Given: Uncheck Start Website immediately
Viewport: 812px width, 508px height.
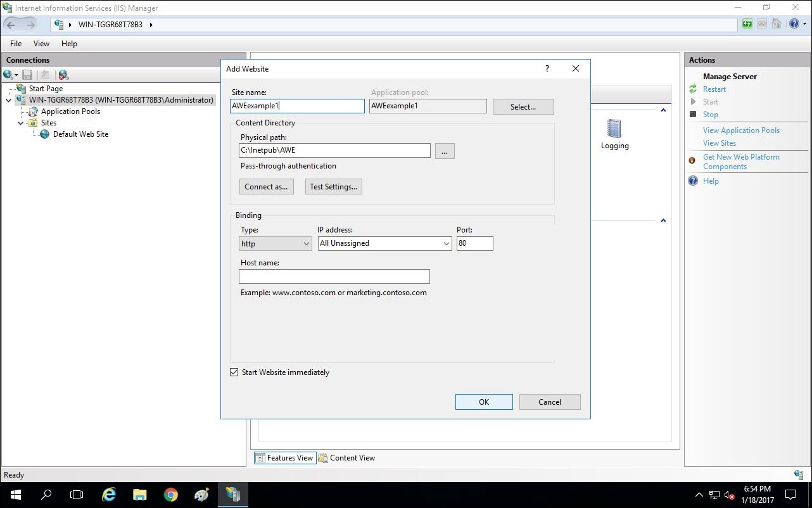Looking at the screenshot, I should point(234,372).
